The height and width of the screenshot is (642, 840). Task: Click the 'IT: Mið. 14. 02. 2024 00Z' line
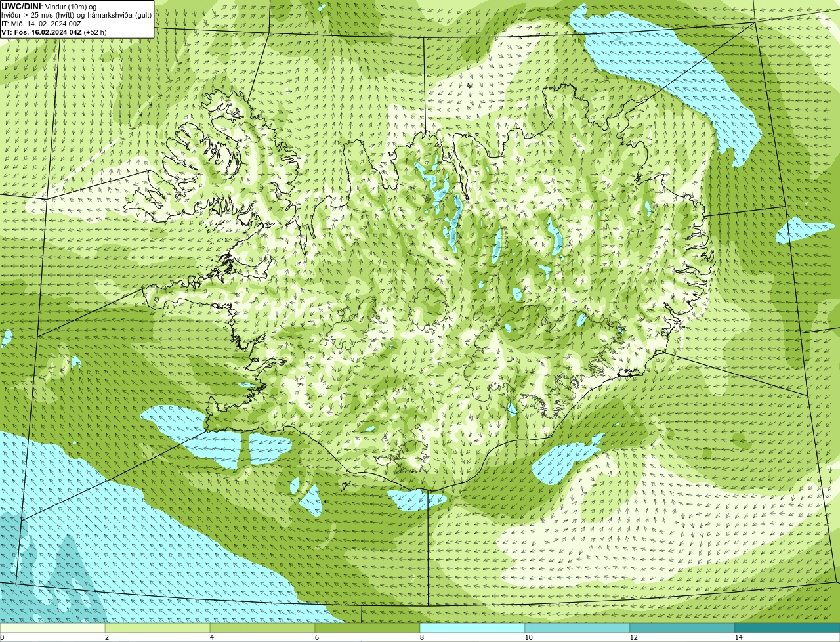[x=41, y=24]
